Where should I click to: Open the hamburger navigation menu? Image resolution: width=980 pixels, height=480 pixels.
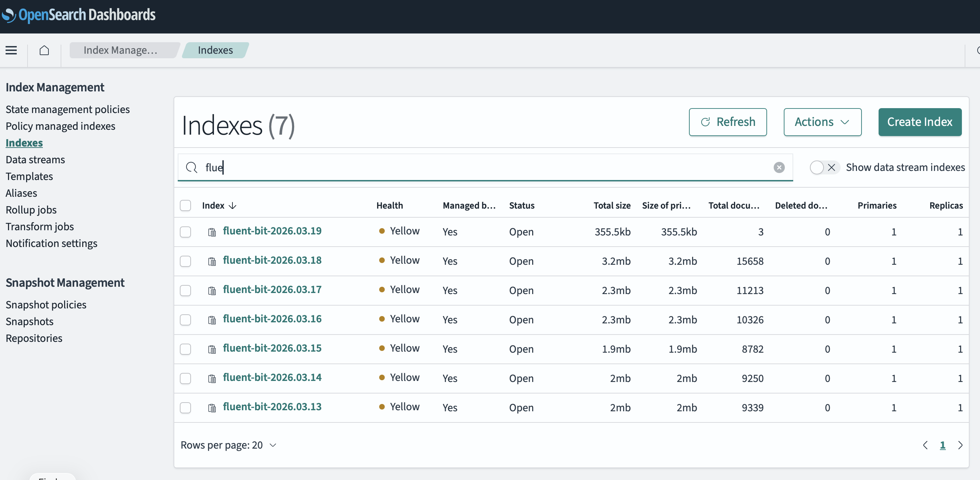(11, 50)
